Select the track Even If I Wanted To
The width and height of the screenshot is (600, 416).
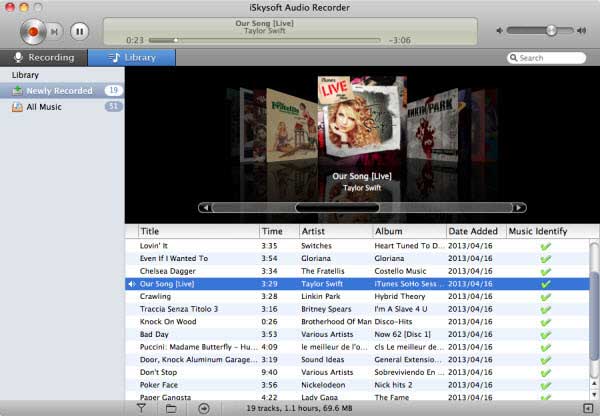coord(357,258)
